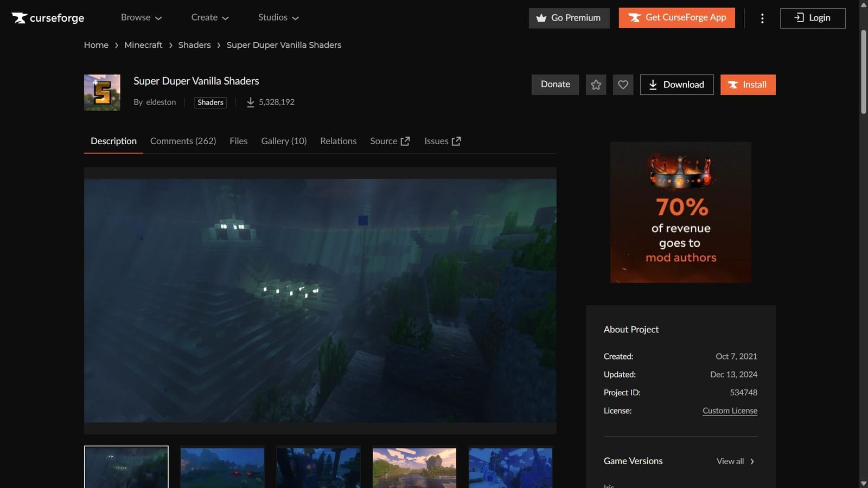
Task: Click View all under Game Versions
Action: pyautogui.click(x=730, y=461)
